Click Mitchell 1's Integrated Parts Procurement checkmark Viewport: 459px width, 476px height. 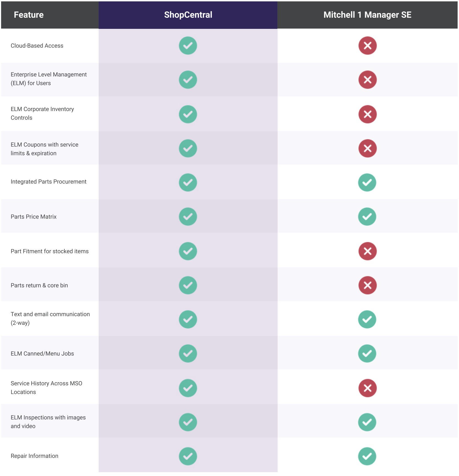click(x=367, y=182)
